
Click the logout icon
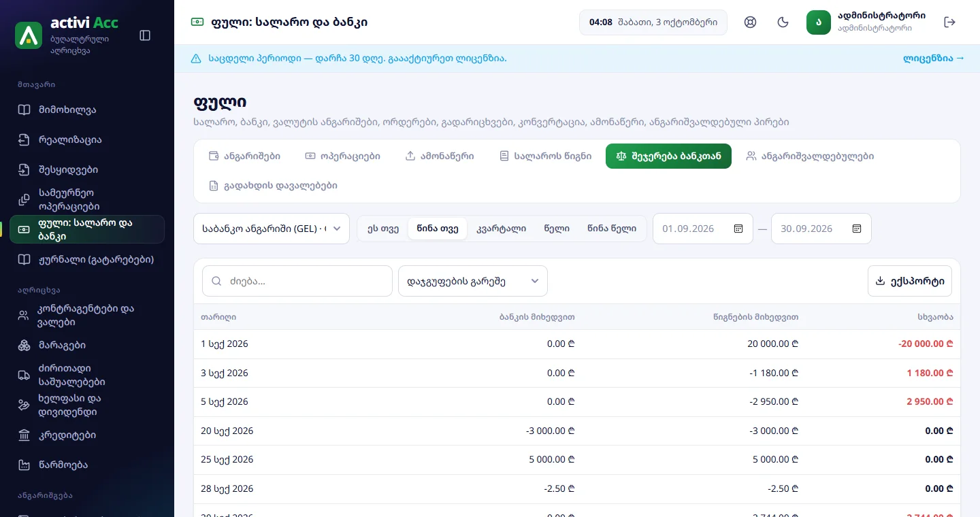tap(950, 22)
